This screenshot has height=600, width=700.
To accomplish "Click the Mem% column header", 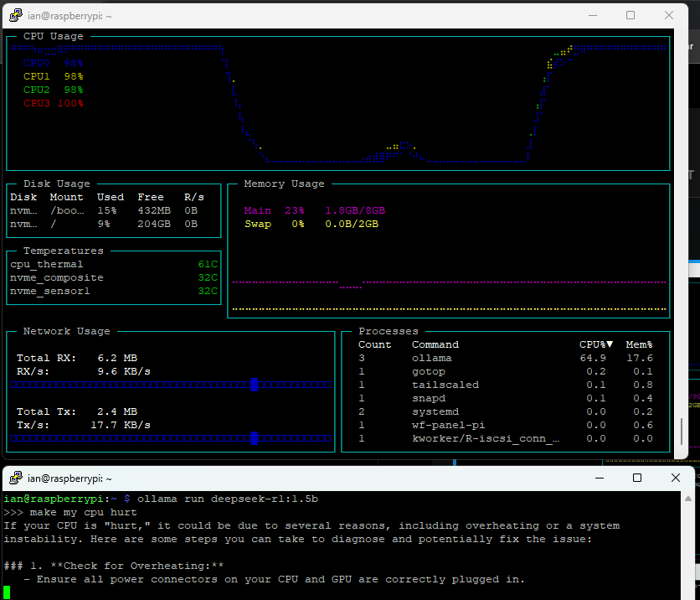I will (639, 344).
